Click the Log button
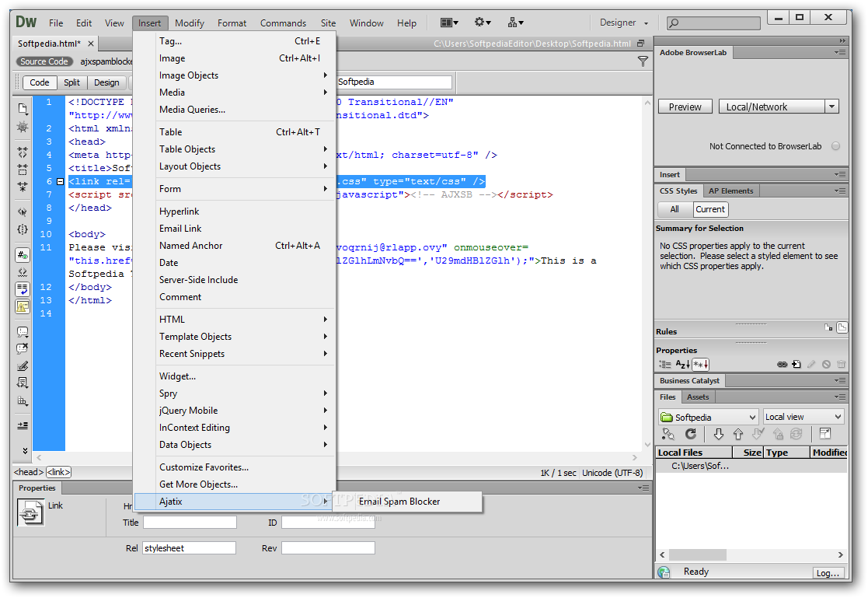The width and height of the screenshot is (868, 598). [828, 573]
